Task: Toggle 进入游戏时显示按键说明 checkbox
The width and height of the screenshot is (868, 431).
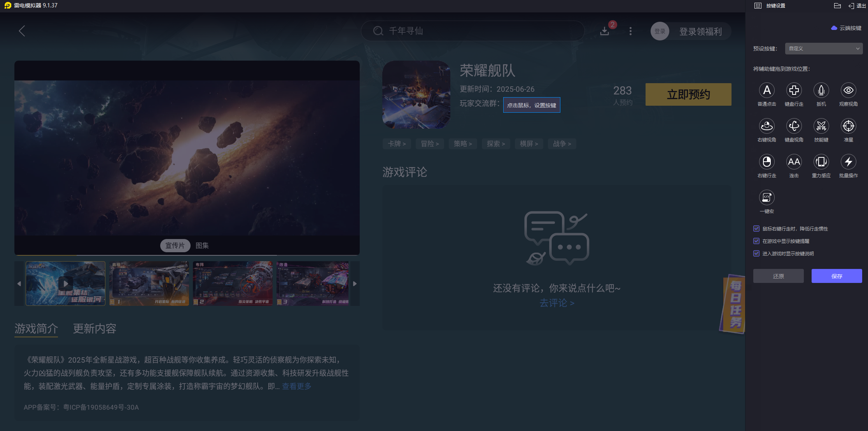Action: coord(756,253)
